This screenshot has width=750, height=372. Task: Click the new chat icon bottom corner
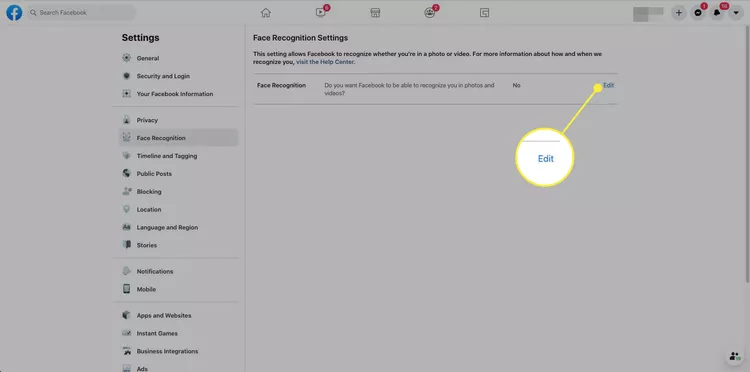point(734,356)
